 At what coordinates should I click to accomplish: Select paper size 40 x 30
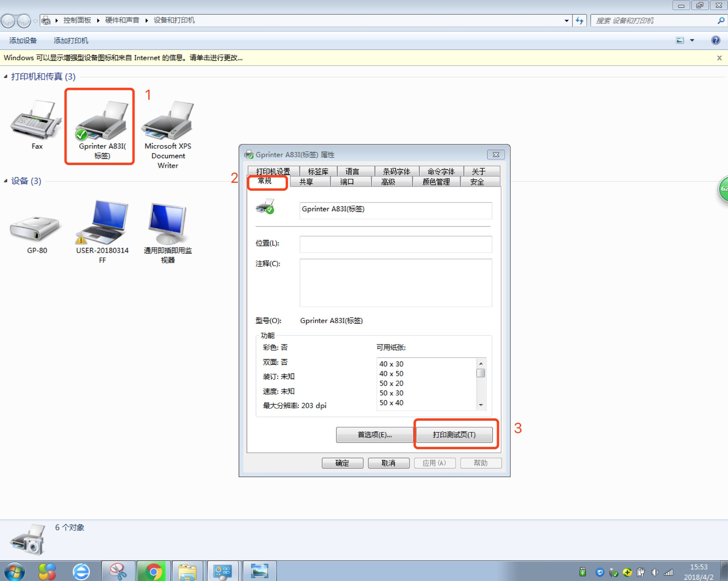pyautogui.click(x=391, y=364)
